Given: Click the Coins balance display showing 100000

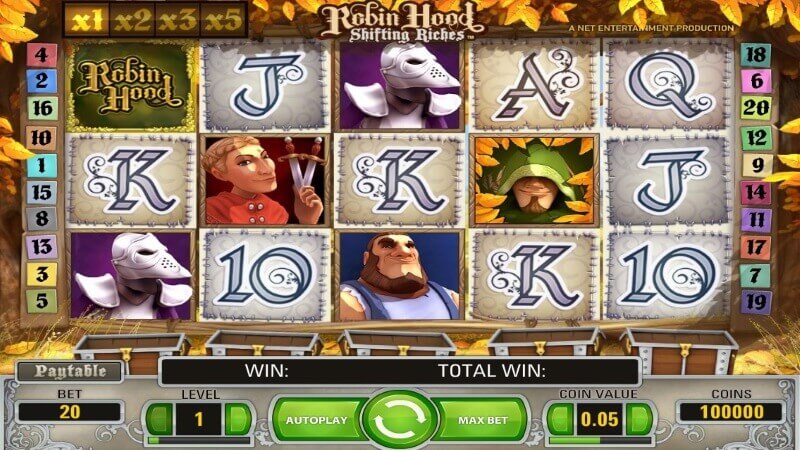Looking at the screenshot, I should tap(731, 412).
